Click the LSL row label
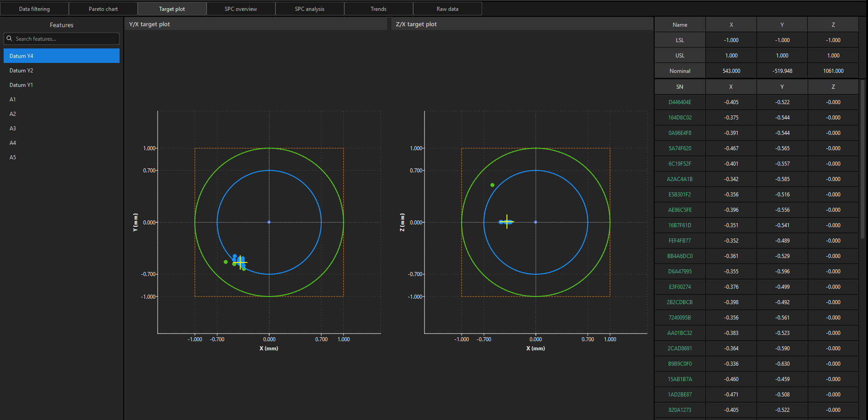Screen dimensions: 868x420 tap(680, 40)
